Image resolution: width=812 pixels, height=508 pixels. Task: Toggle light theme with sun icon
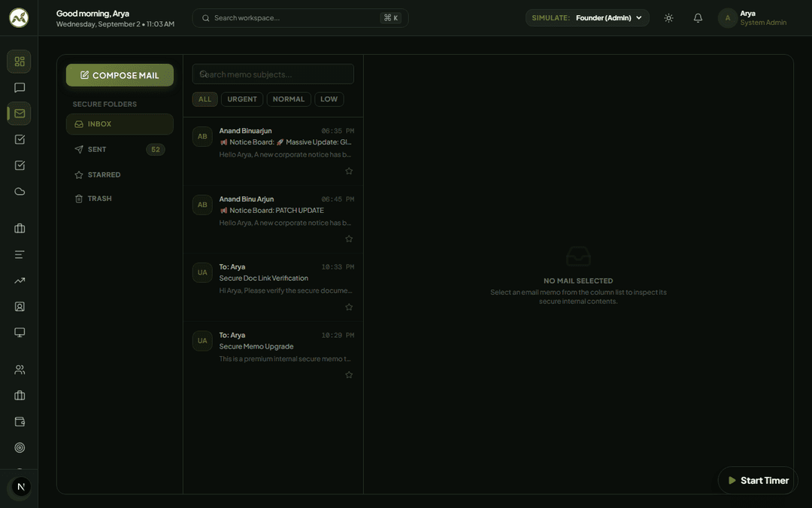coord(668,18)
